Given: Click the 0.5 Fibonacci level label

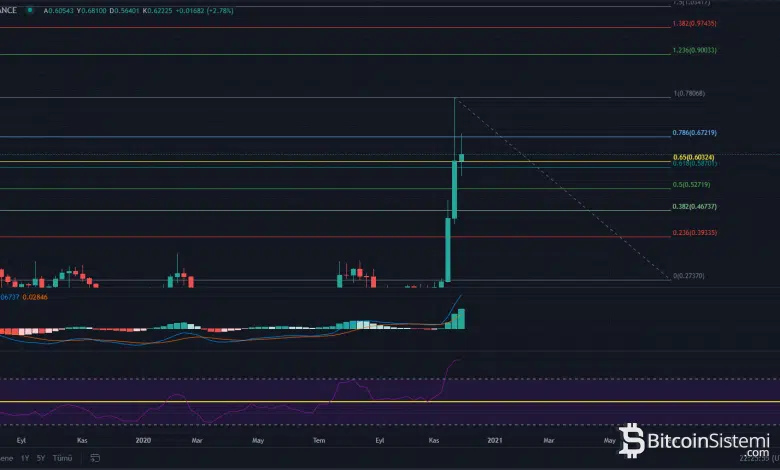Looking at the screenshot, I should (692, 185).
